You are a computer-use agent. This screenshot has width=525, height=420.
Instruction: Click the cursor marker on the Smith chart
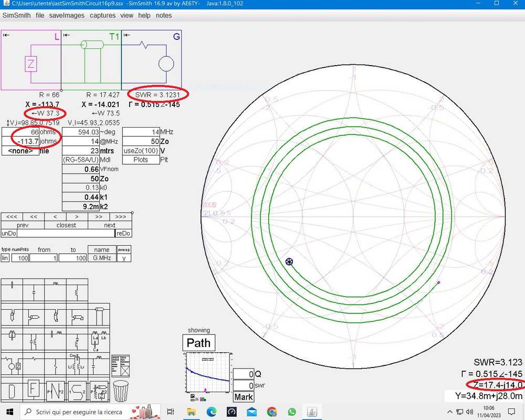(x=289, y=261)
